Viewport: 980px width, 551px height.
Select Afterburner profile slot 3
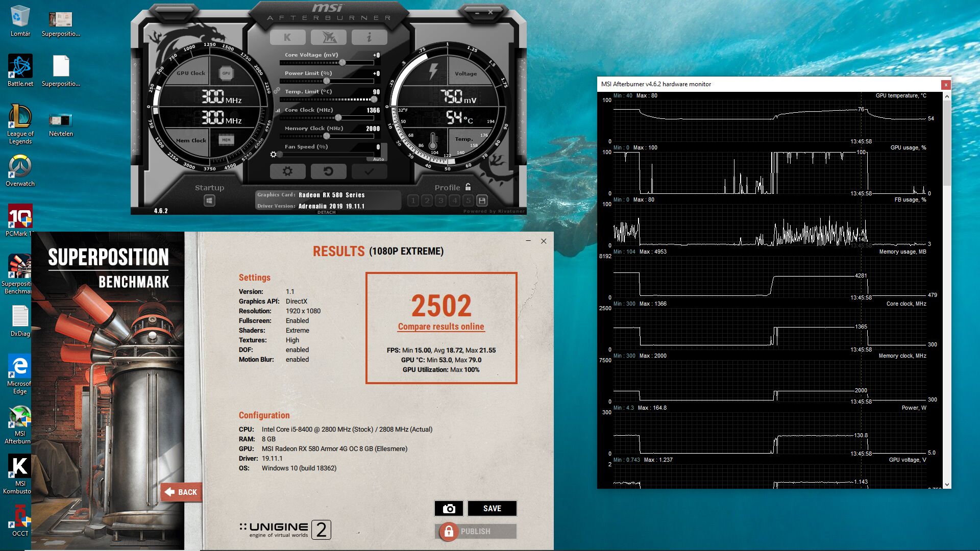pyautogui.click(x=441, y=201)
